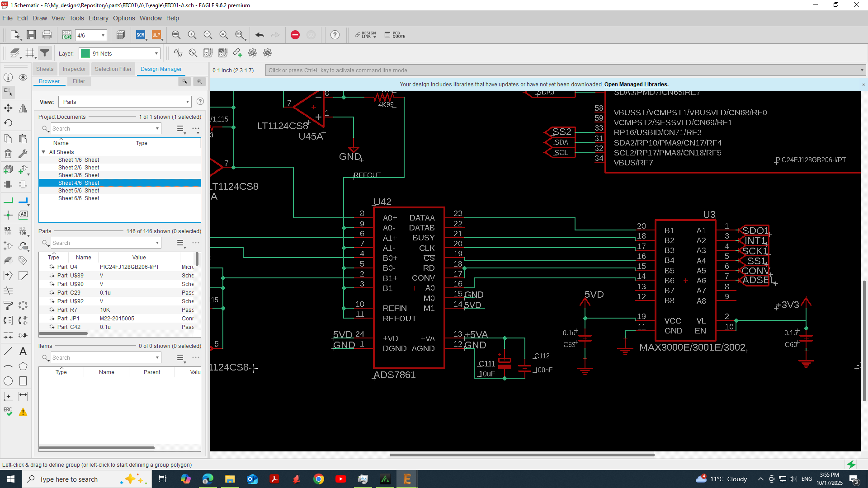Open the library manager books icon

coord(120,35)
